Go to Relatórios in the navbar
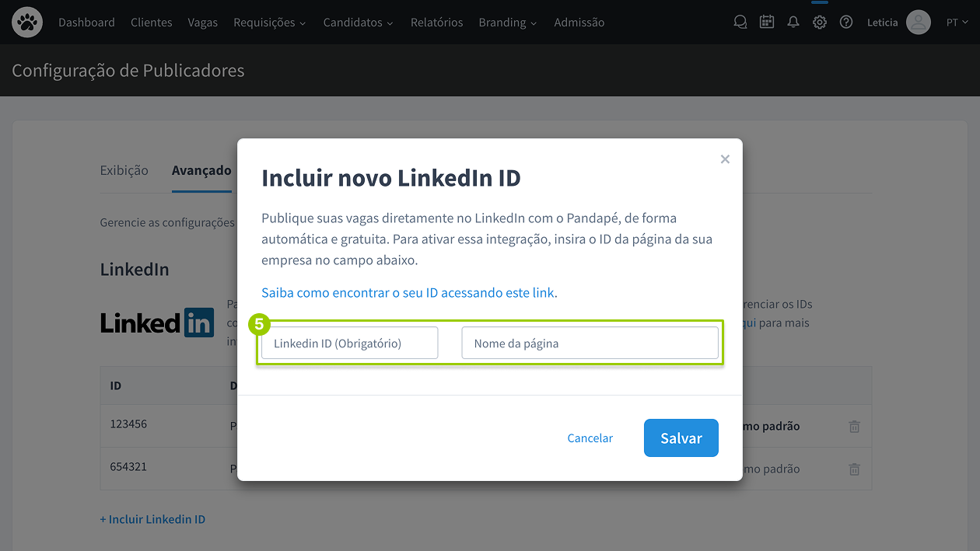 pos(436,23)
